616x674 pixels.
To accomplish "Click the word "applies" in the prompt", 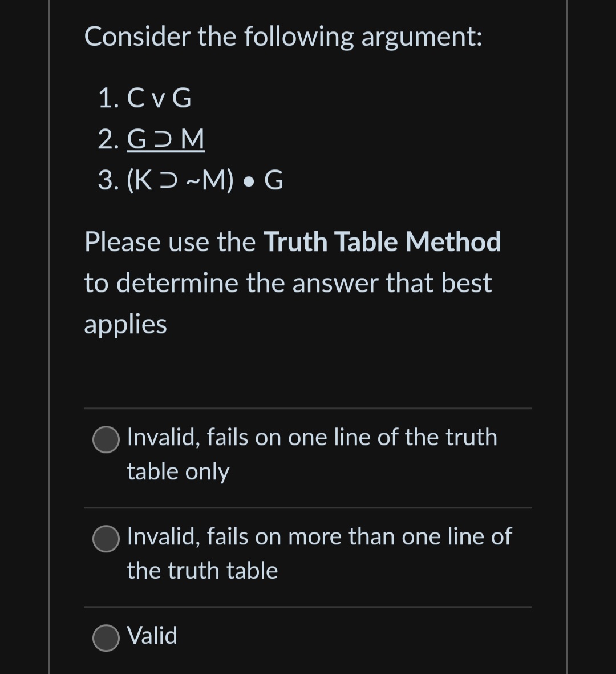I will click(x=124, y=324).
